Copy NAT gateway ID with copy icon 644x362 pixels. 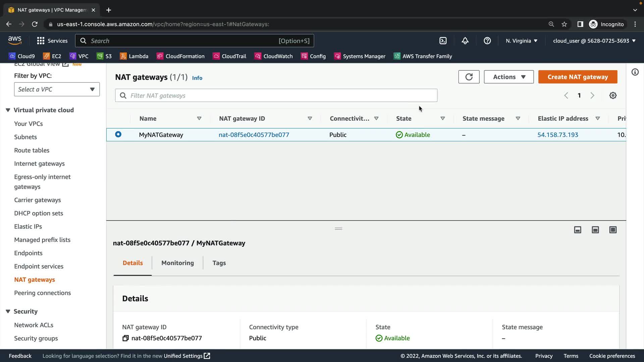coord(125,338)
